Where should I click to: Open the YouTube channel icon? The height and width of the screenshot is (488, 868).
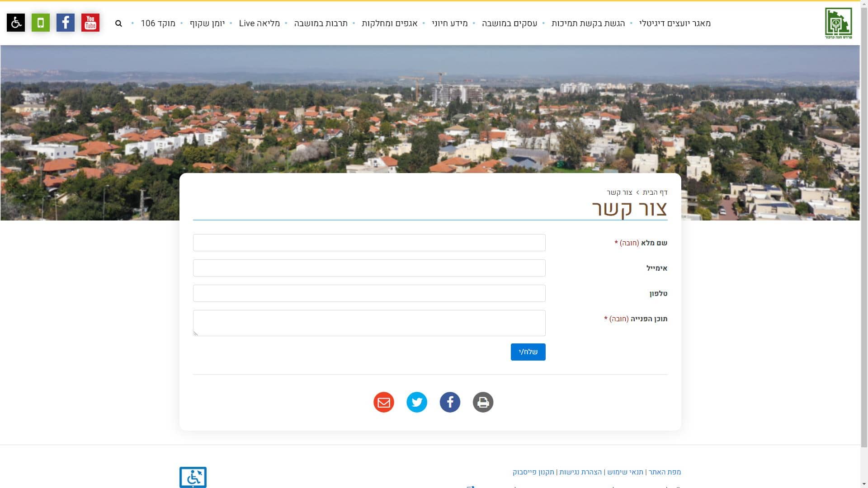(90, 23)
